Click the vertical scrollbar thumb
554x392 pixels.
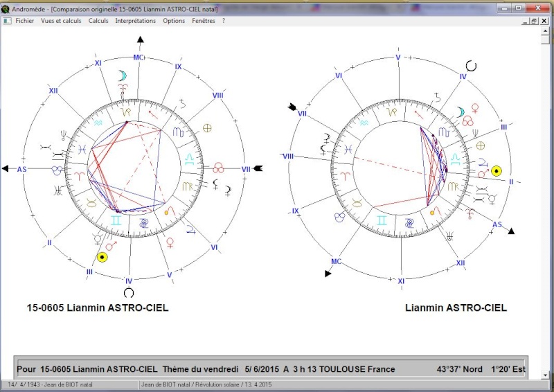click(546, 39)
